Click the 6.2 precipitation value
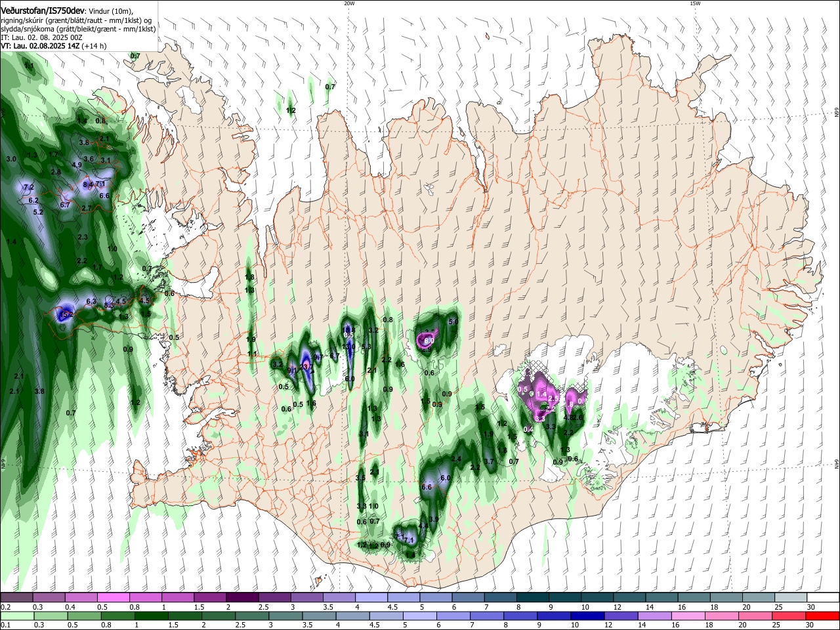 pos(33,200)
